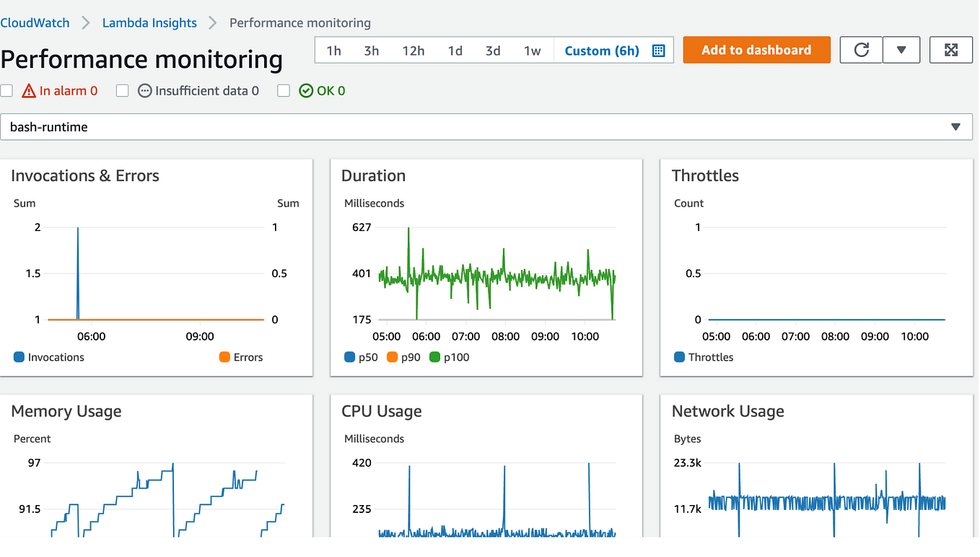The width and height of the screenshot is (980, 557).
Task: Open the Lambda Insights breadcrumb link
Action: (149, 22)
